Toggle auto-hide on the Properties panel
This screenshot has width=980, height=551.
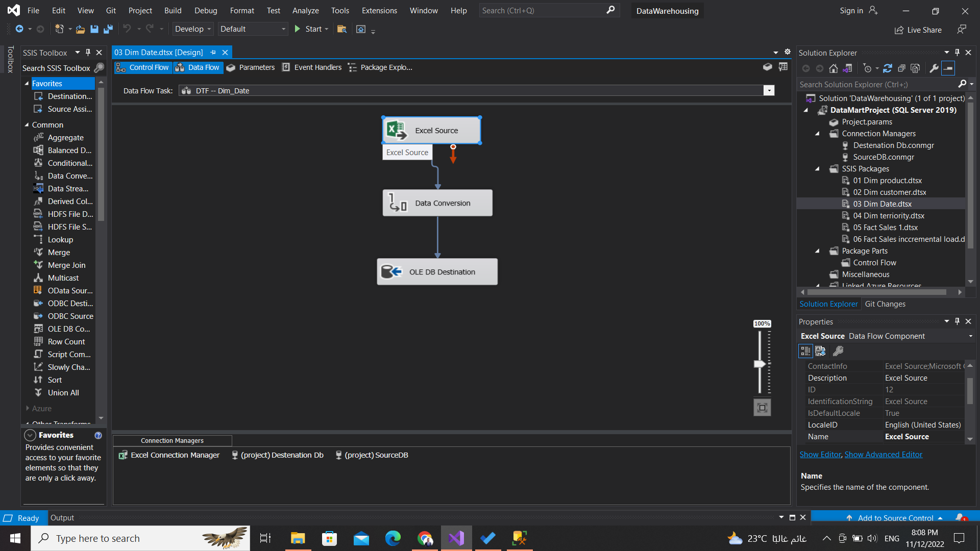(957, 321)
